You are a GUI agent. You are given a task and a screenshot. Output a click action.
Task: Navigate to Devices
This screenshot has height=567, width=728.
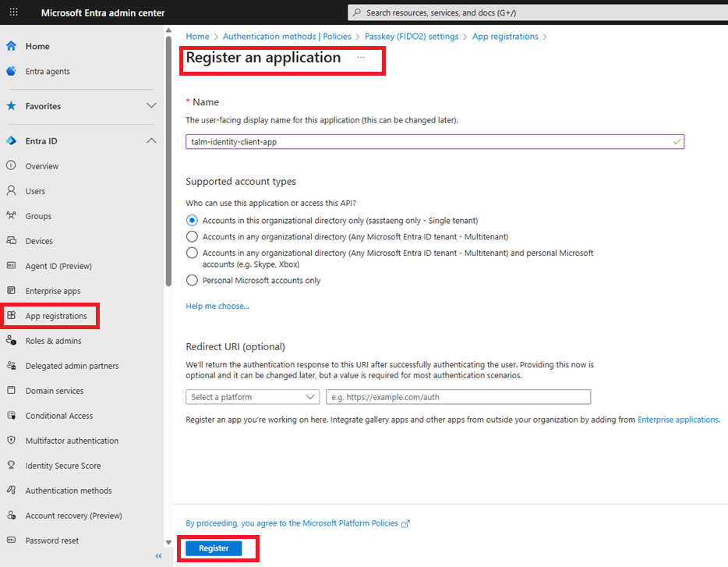(x=44, y=240)
